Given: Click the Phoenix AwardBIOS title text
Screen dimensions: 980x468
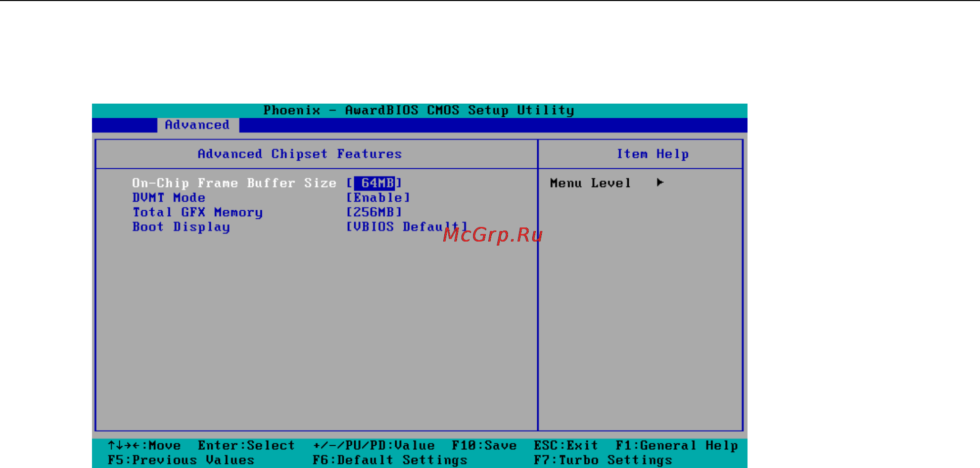Looking at the screenshot, I should coord(418,110).
